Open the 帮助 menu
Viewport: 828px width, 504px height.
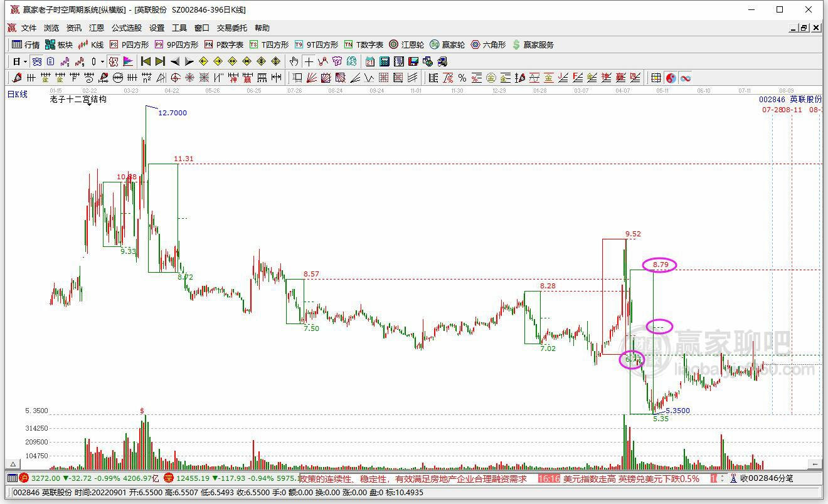click(x=262, y=28)
